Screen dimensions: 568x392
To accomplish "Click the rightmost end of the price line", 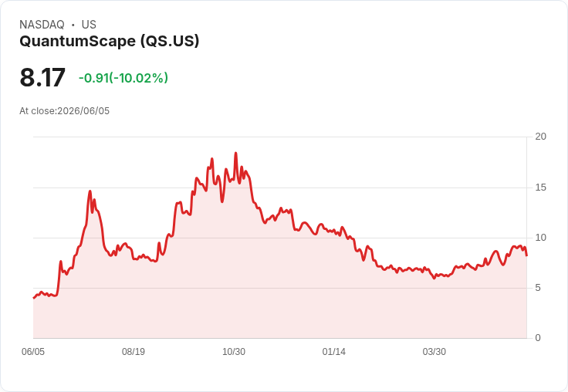I will click(x=526, y=255).
